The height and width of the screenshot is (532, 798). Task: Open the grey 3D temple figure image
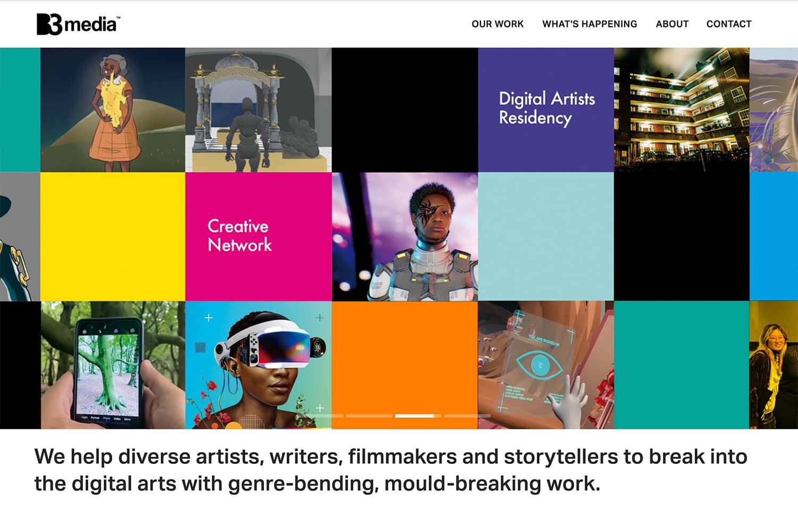click(259, 110)
